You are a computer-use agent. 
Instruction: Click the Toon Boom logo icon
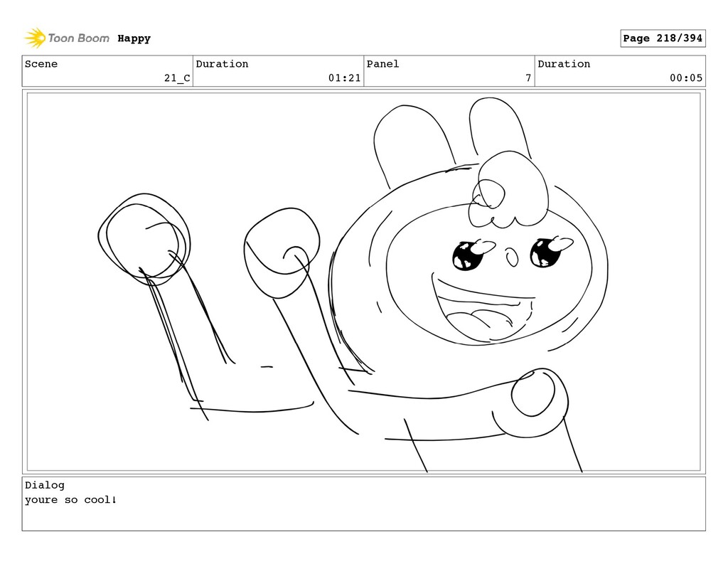pos(35,38)
